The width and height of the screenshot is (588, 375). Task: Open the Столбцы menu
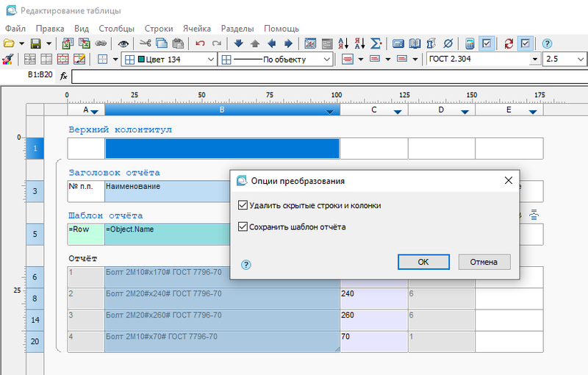[117, 29]
